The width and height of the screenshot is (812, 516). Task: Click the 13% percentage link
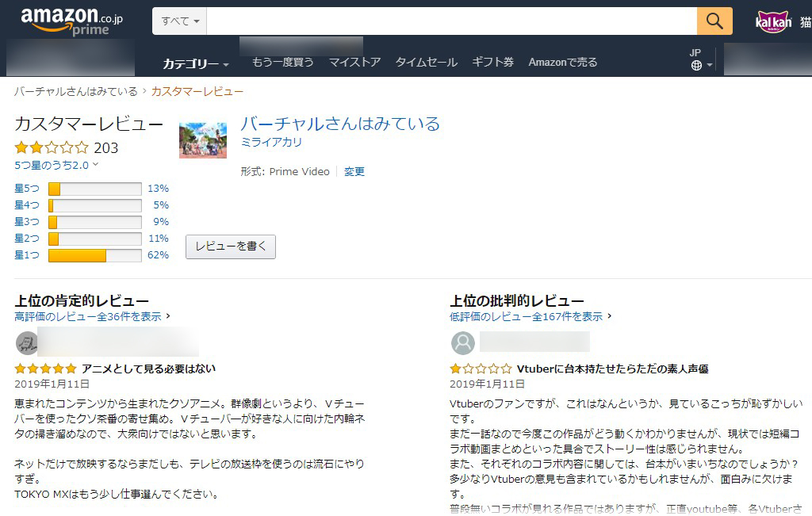click(x=159, y=189)
